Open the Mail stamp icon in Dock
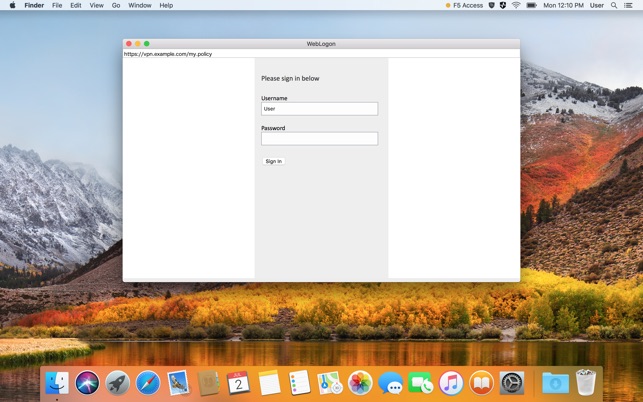The height and width of the screenshot is (402, 643). pos(178,383)
